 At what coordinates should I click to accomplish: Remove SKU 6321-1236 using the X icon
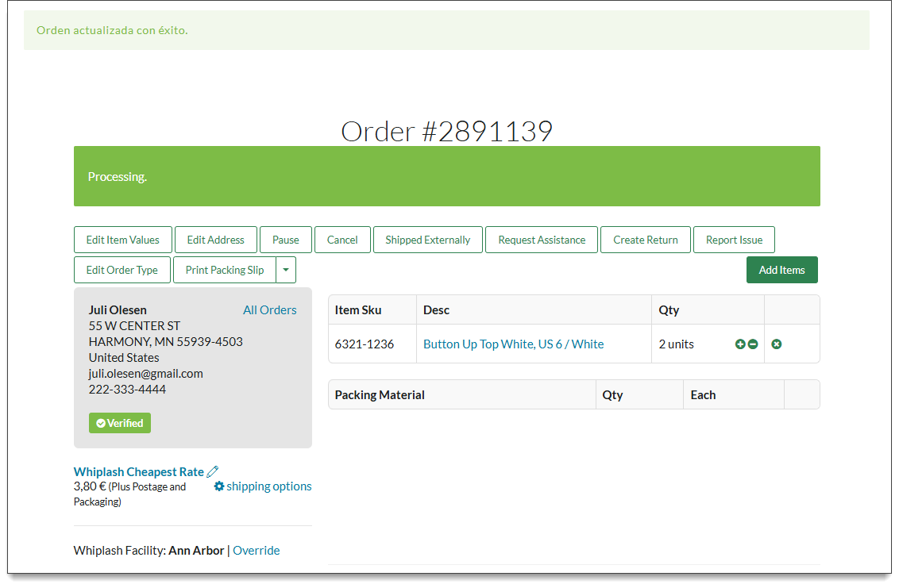click(776, 344)
